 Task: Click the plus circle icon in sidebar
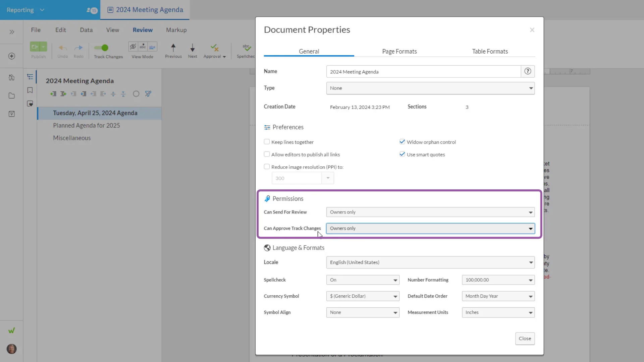pyautogui.click(x=12, y=56)
